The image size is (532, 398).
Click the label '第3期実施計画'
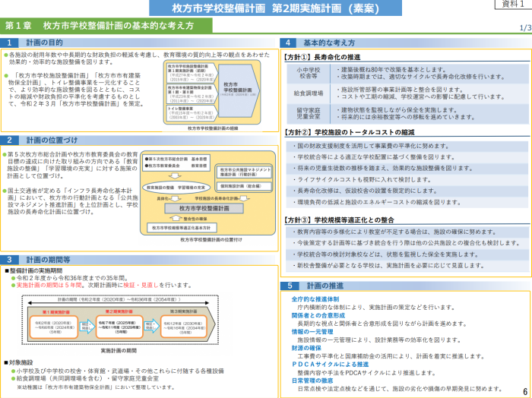(x=183, y=311)
